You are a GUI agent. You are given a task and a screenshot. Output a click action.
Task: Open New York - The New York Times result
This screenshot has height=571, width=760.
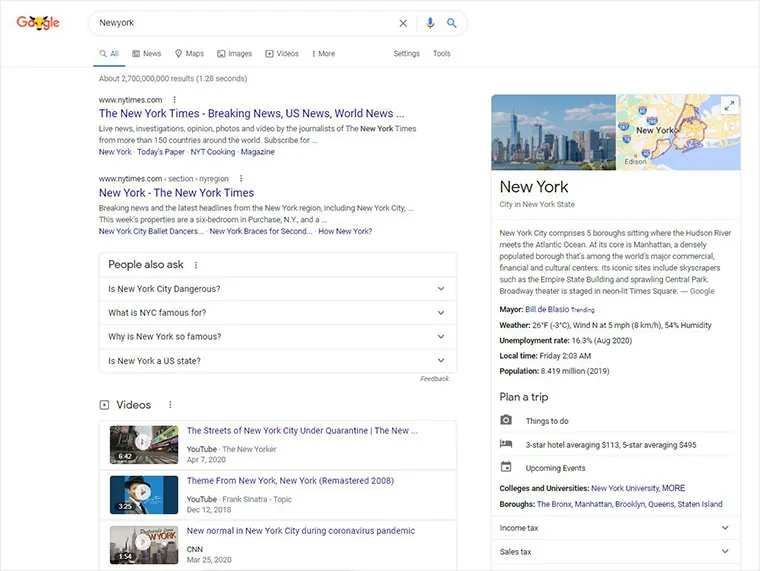[176, 193]
